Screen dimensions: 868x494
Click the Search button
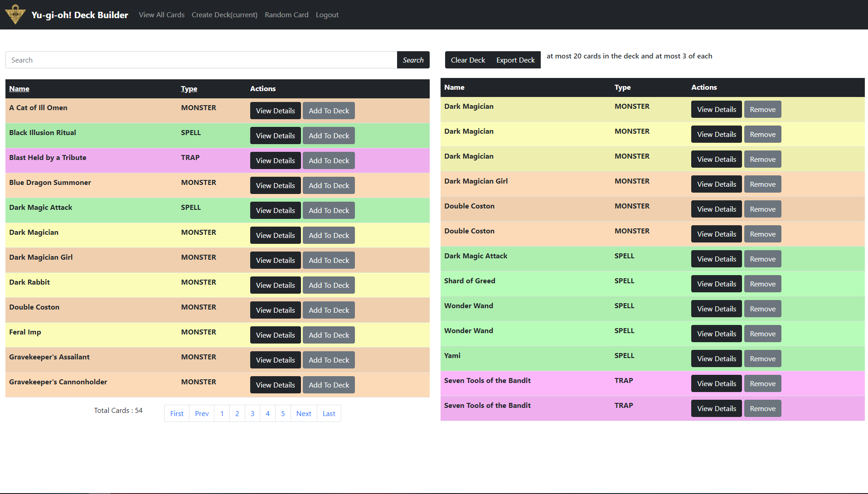[413, 59]
